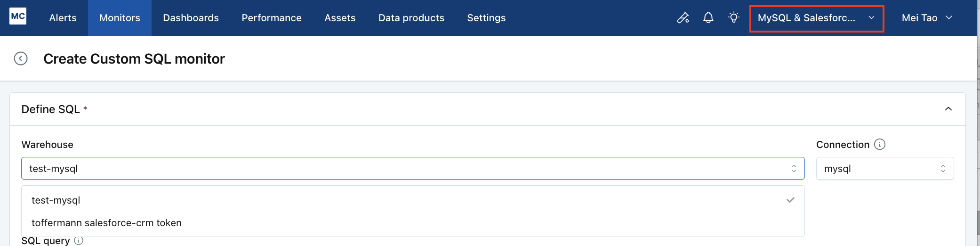The image size is (980, 246).
Task: Open the Mei Tao user menu
Action: (927, 18)
